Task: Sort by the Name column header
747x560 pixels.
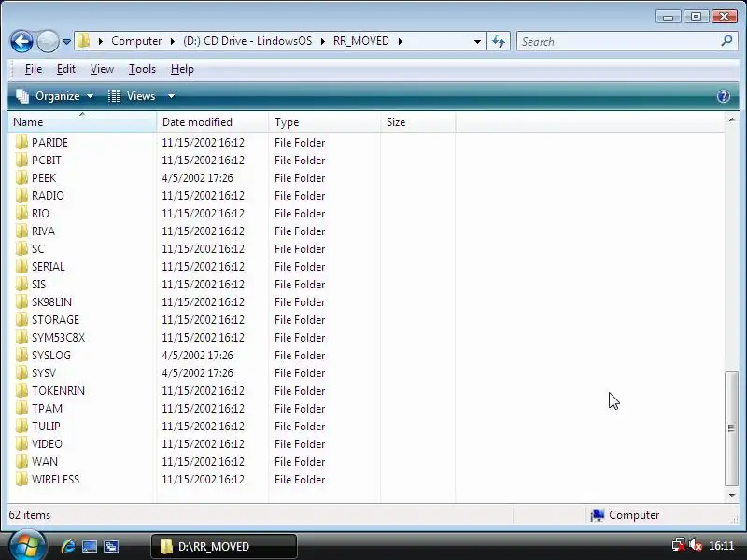Action: [82, 122]
